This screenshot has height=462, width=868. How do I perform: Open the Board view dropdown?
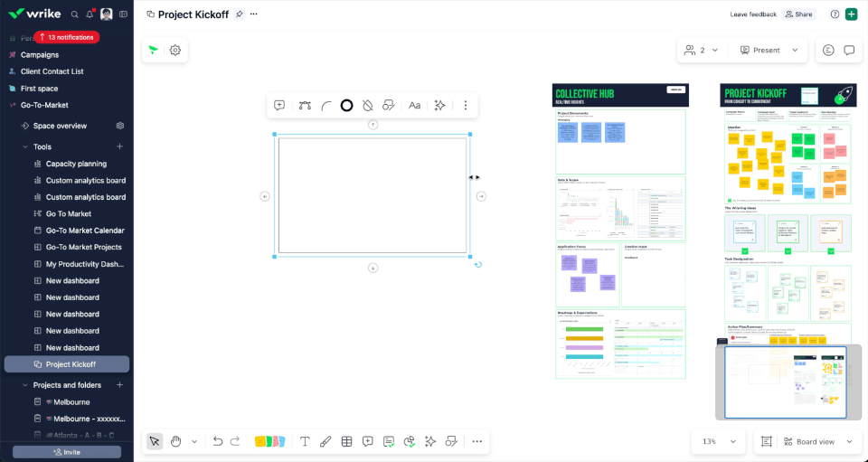818,441
